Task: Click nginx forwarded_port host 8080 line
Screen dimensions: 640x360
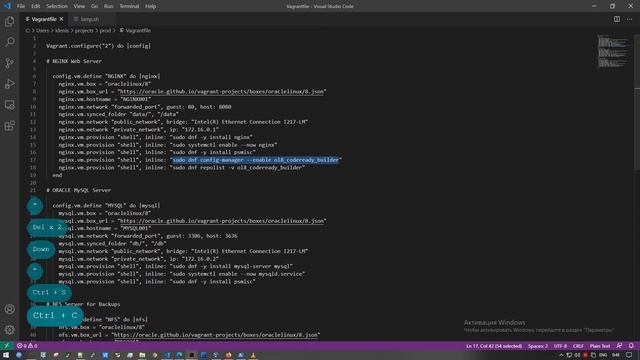Action: (x=144, y=107)
